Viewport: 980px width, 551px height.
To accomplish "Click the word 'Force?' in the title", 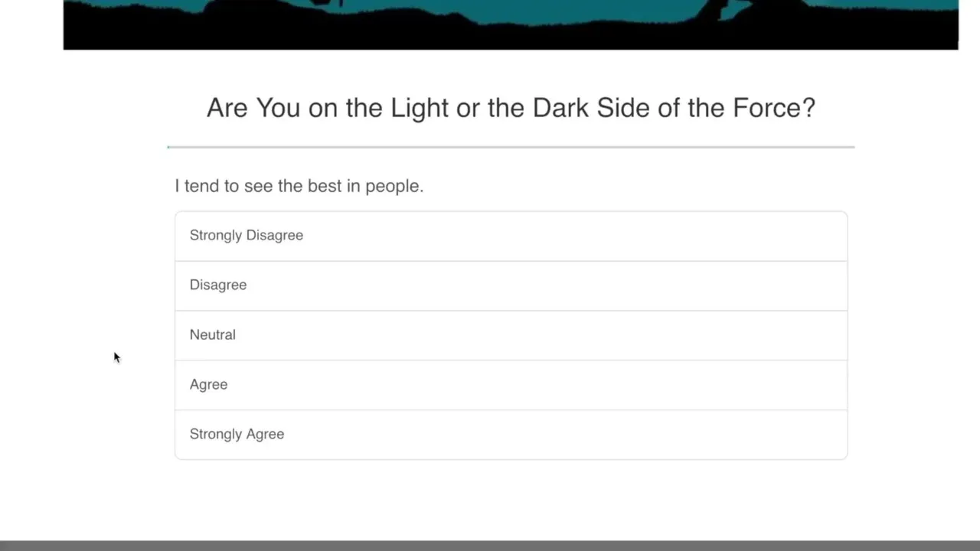I will [x=774, y=108].
